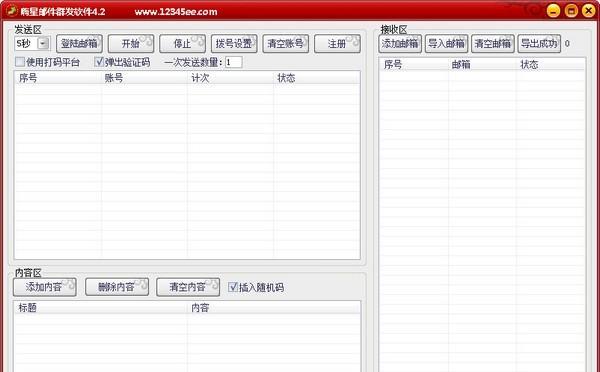600x372 pixels.
Task: Add content with 添加内容 button
Action: [45, 287]
